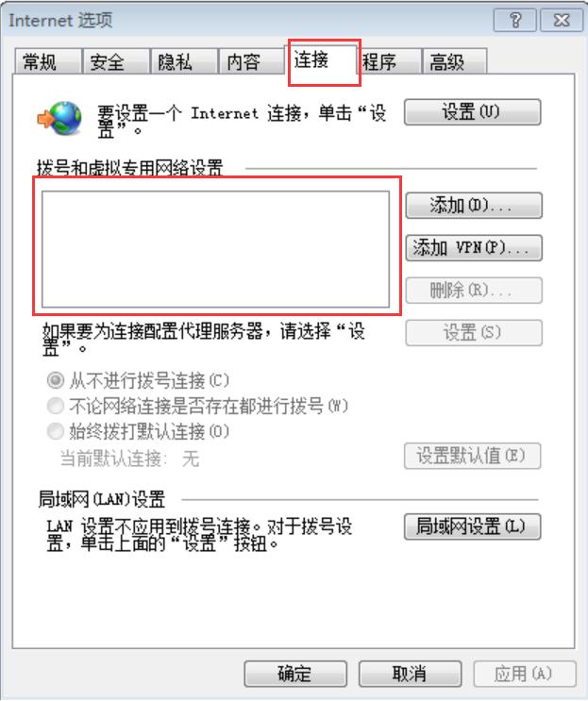Image resolution: width=588 pixels, height=701 pixels.
Task: Click the globe Internet connection icon
Action: 59,119
